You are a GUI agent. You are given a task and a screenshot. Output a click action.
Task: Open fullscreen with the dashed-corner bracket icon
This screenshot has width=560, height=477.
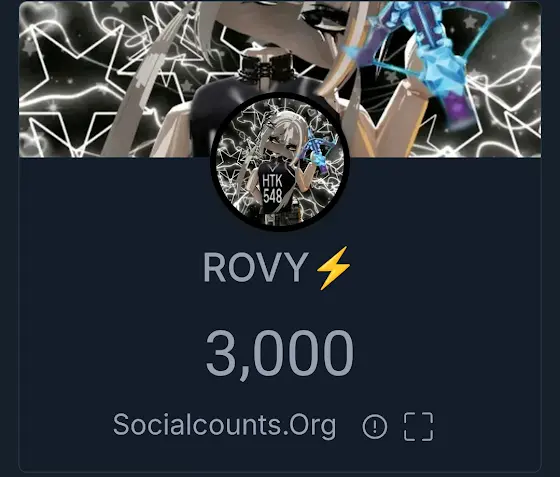click(418, 426)
